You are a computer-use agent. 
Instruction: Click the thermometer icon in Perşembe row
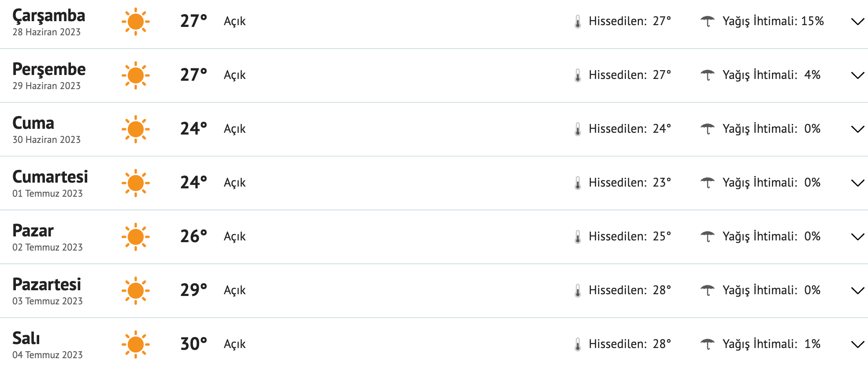[578, 75]
